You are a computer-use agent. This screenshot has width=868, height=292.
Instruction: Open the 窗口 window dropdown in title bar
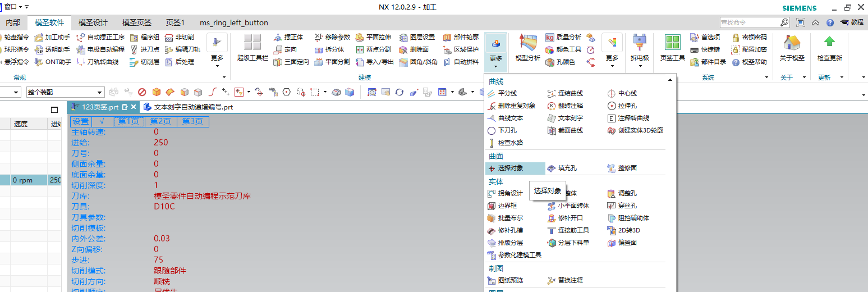pos(13,6)
